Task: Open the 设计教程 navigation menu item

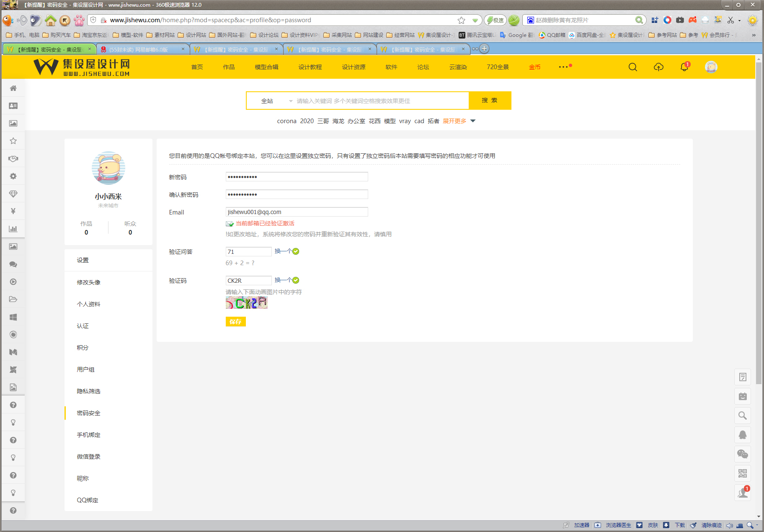Action: 310,67
